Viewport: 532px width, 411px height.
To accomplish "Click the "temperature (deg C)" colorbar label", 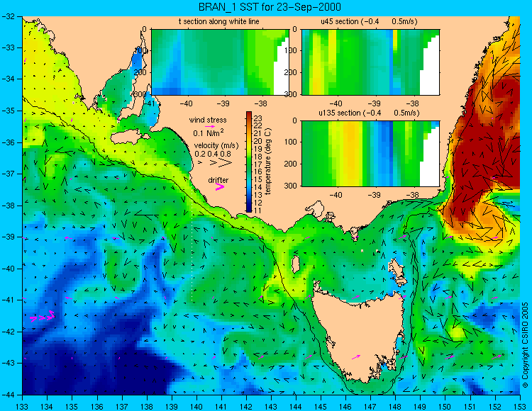I will coord(268,162).
